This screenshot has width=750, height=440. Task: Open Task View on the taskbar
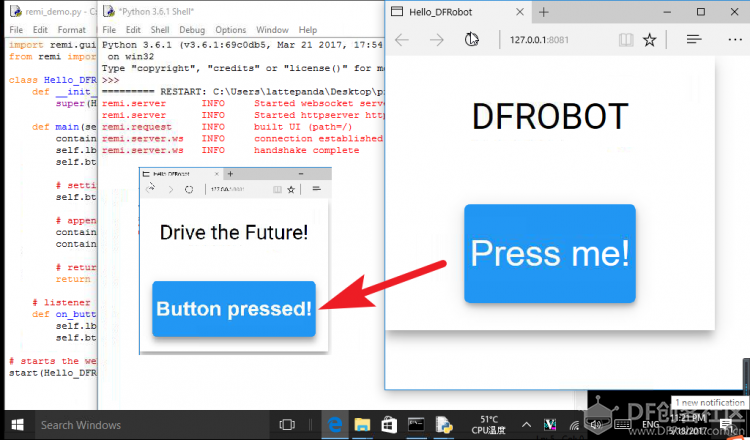287,425
